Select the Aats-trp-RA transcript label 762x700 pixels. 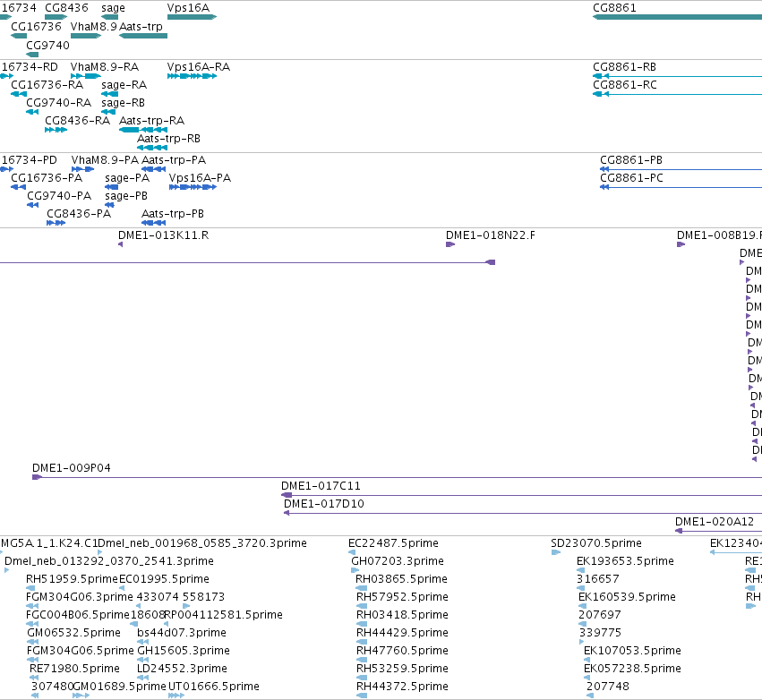(151, 121)
